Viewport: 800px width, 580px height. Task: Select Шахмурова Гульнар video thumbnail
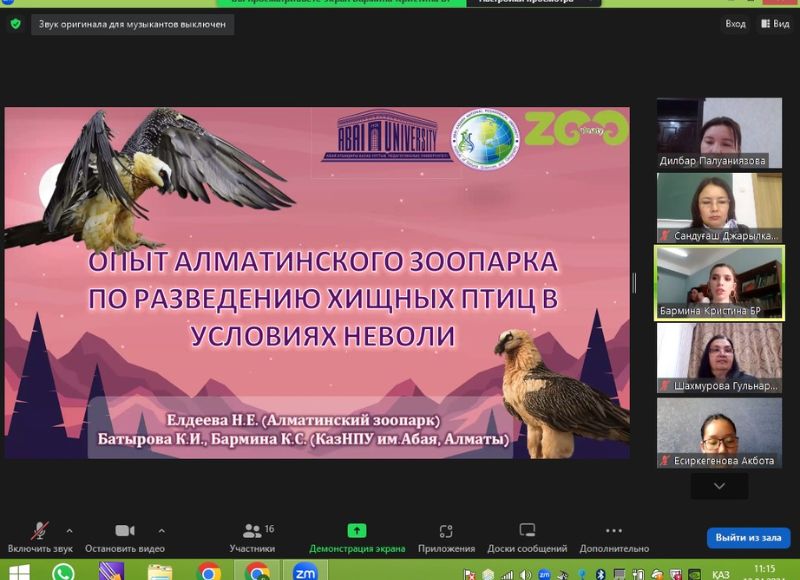[x=719, y=357]
